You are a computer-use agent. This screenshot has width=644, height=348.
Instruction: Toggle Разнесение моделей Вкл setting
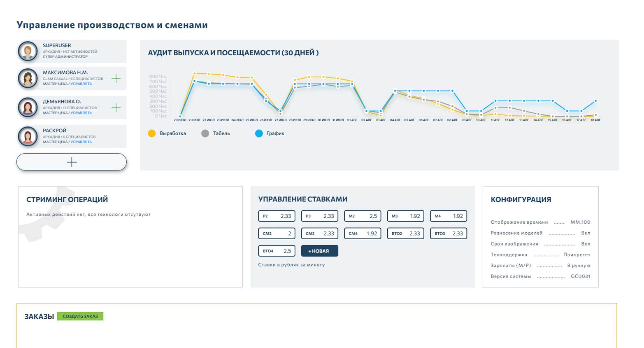(x=586, y=233)
